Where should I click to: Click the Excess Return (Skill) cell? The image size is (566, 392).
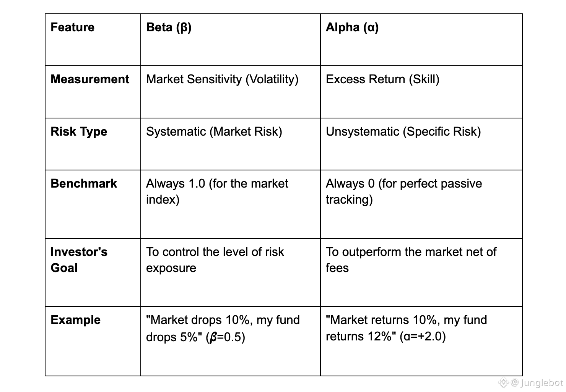tap(382, 79)
